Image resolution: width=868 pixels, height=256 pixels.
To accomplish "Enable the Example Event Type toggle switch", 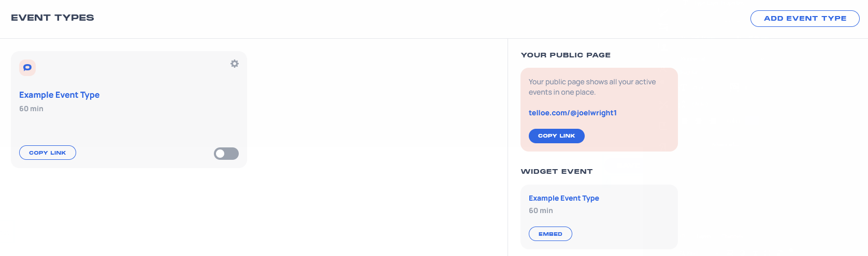I will [x=226, y=154].
